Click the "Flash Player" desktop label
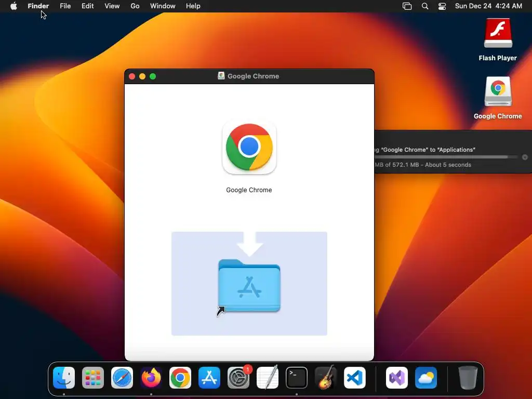The image size is (532, 399). pyautogui.click(x=498, y=58)
